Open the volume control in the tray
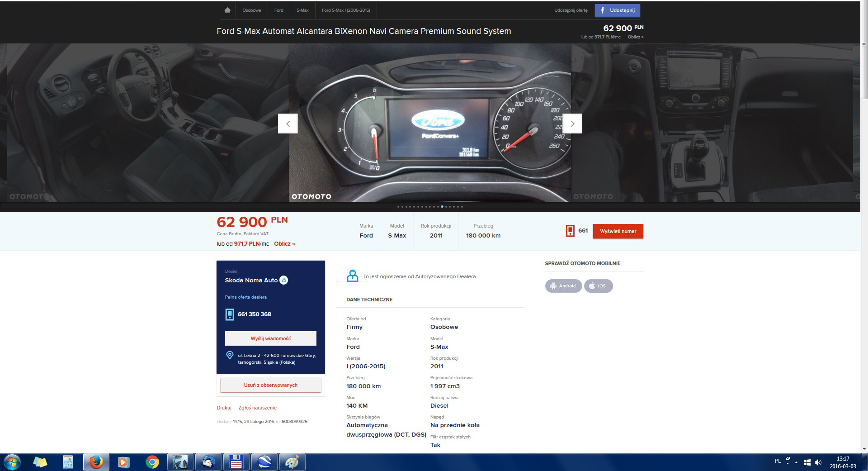This screenshot has height=471, width=868. click(818, 462)
